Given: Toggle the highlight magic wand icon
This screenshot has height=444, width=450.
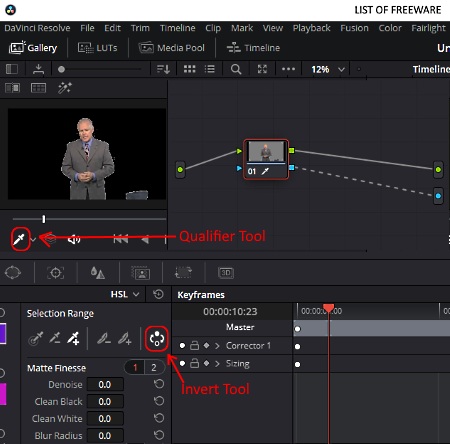Looking at the screenshot, I should [65, 88].
